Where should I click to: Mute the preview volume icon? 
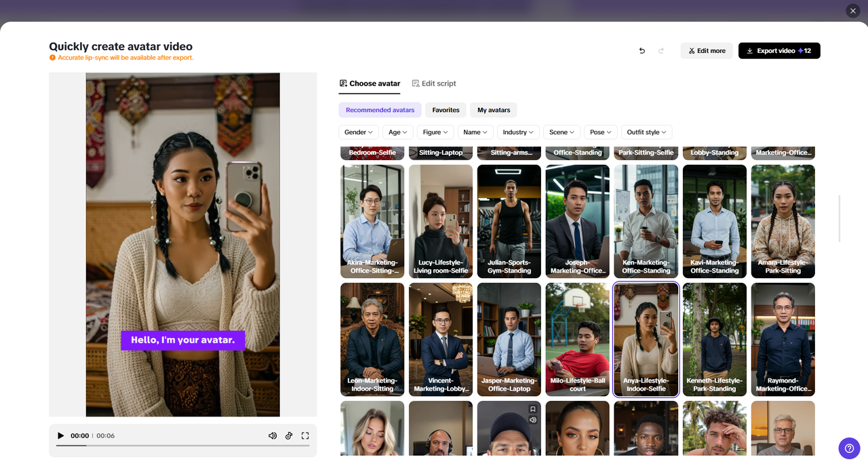tap(273, 435)
